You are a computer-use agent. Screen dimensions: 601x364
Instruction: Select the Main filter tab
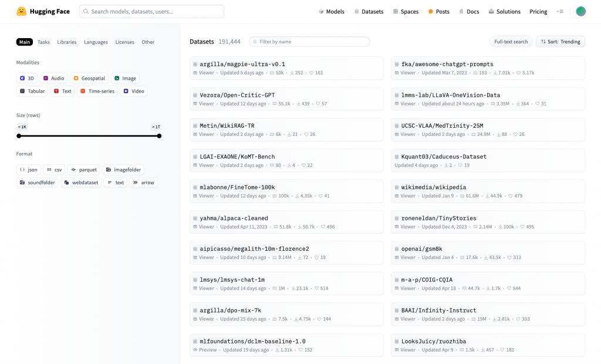(25, 42)
